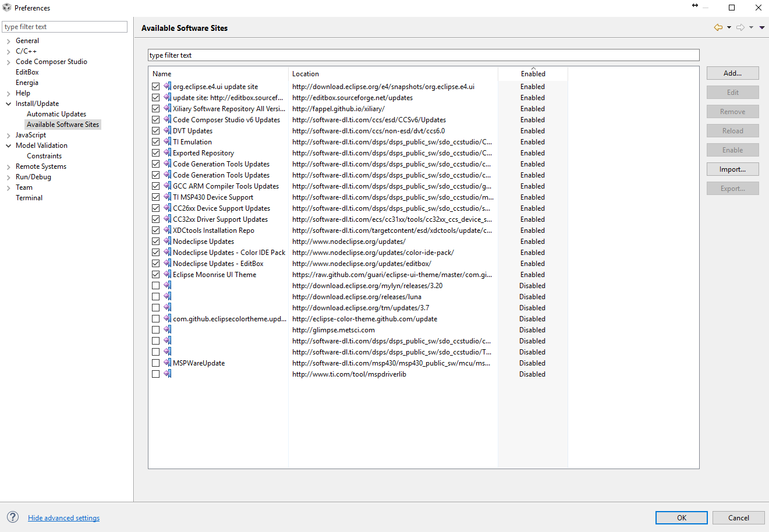Enable the MSPWareUpdate site checkbox
The width and height of the screenshot is (769, 532).
click(x=155, y=363)
